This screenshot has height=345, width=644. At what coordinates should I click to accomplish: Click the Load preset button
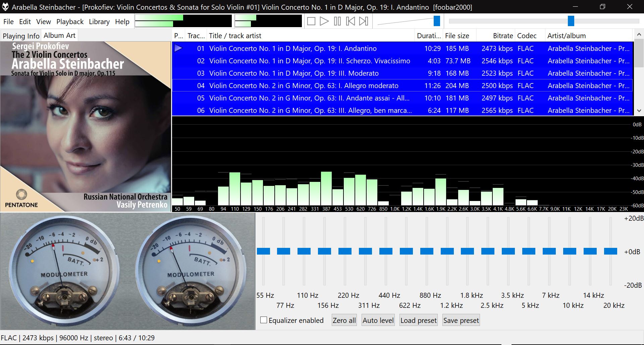click(419, 320)
